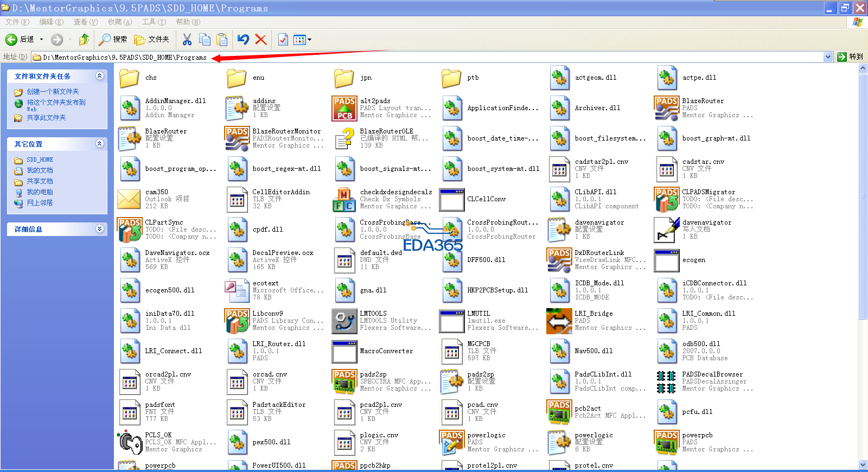
Task: Select the enu folder icon
Action: coord(237,78)
